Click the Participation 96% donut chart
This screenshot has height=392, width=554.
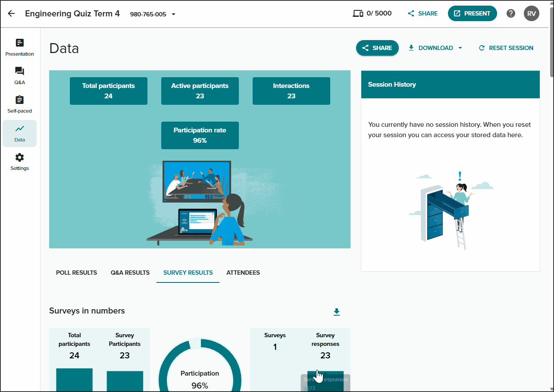pyautogui.click(x=200, y=366)
